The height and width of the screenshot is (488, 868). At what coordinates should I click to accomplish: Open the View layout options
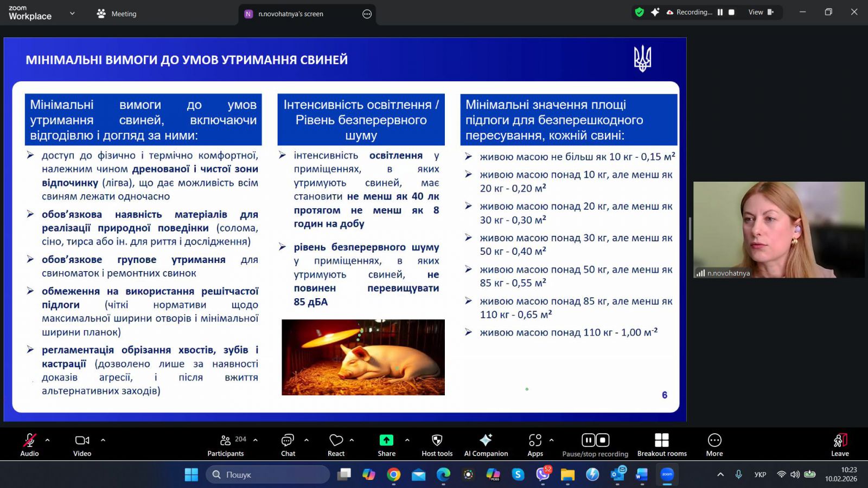click(760, 12)
